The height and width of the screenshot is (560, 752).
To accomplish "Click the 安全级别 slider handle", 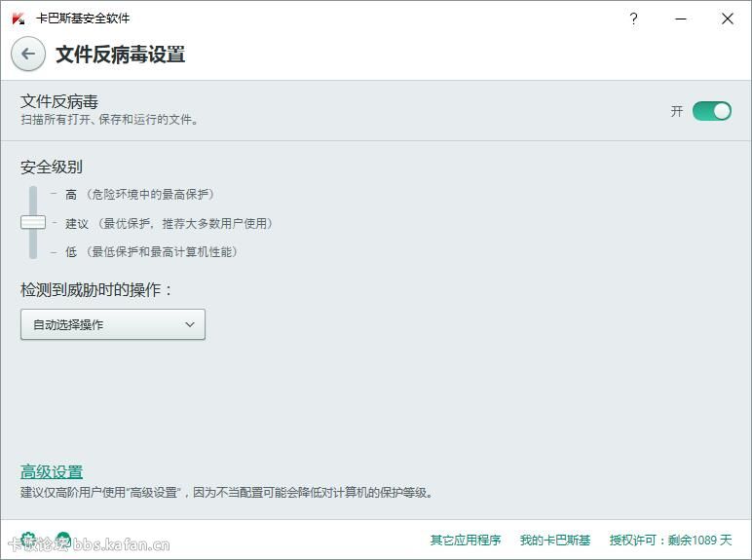I will coord(33,222).
